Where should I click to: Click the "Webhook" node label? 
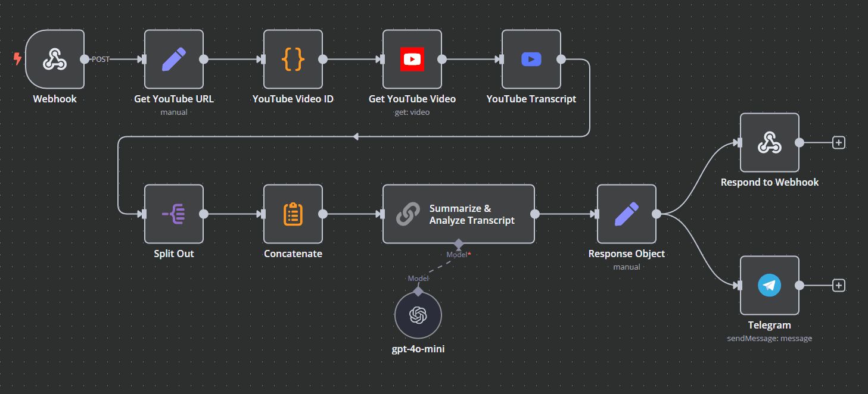[x=55, y=99]
